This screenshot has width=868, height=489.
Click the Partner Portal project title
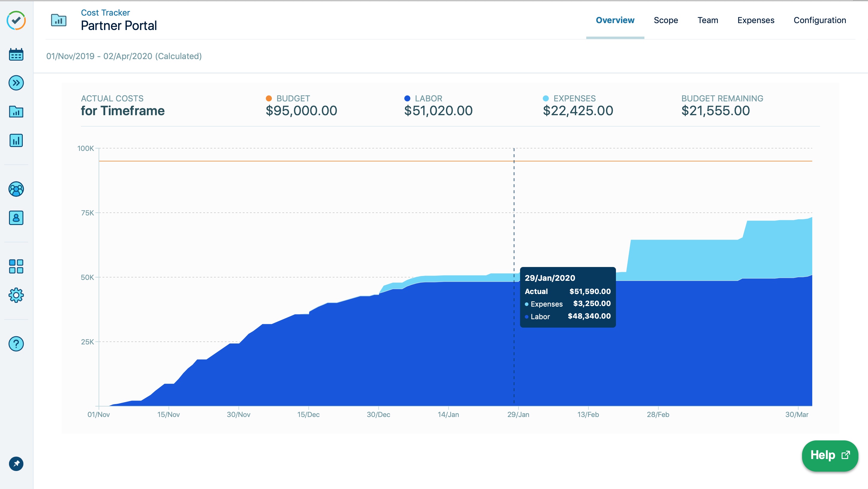tap(119, 25)
